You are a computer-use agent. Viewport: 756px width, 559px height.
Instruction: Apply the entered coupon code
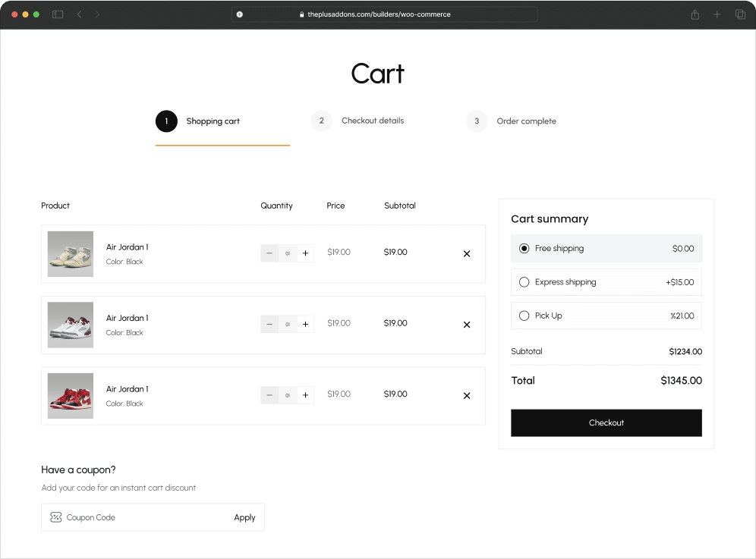click(244, 517)
